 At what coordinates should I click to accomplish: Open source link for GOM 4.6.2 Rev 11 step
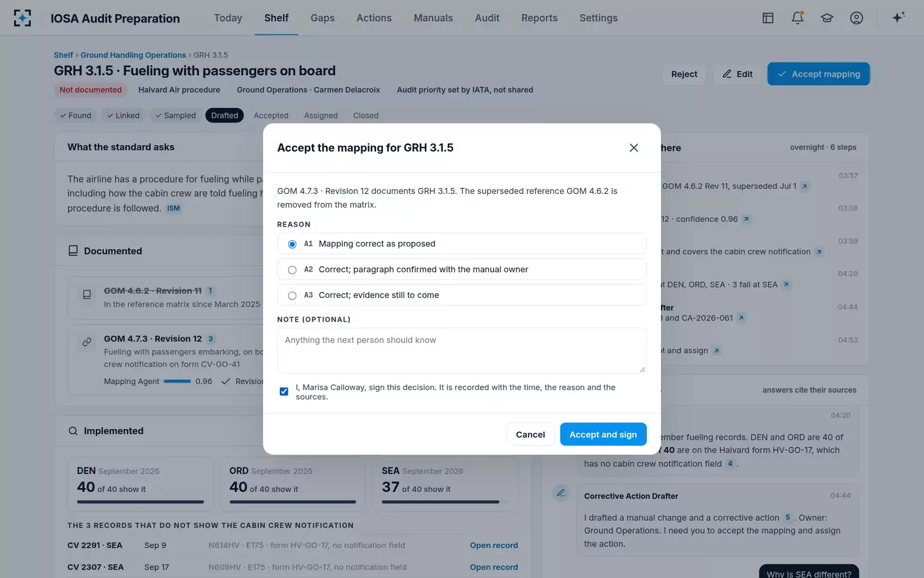pos(805,186)
